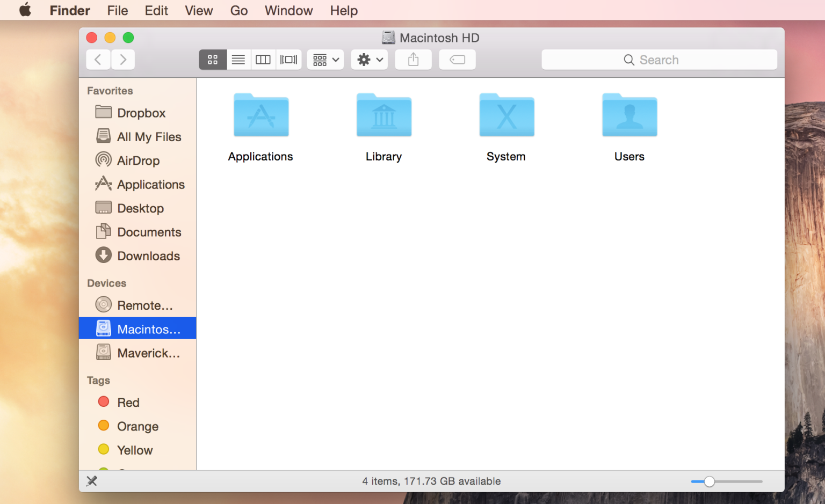
Task: Select the Downloads sidebar icon
Action: click(x=148, y=256)
